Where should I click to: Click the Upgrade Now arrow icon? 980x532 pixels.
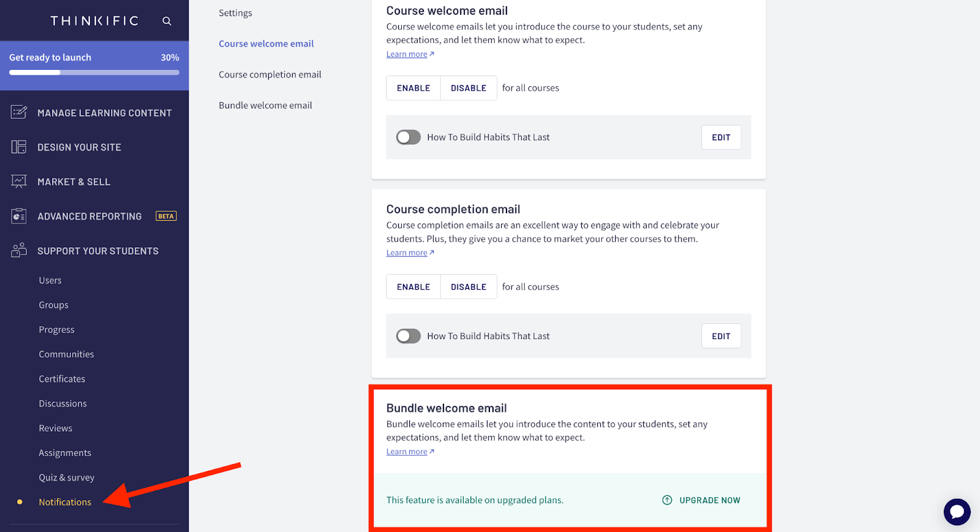pyautogui.click(x=667, y=500)
